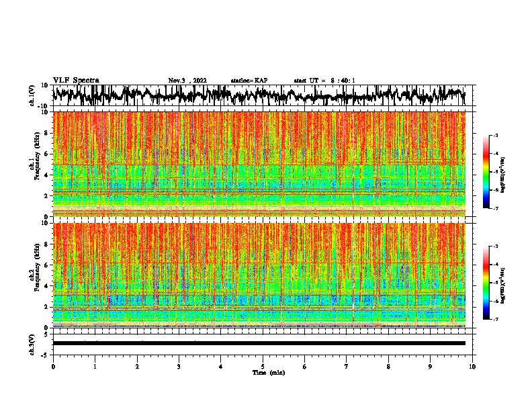Click tick label "7" on the Time axis
532x411 pixels.
(x=347, y=367)
